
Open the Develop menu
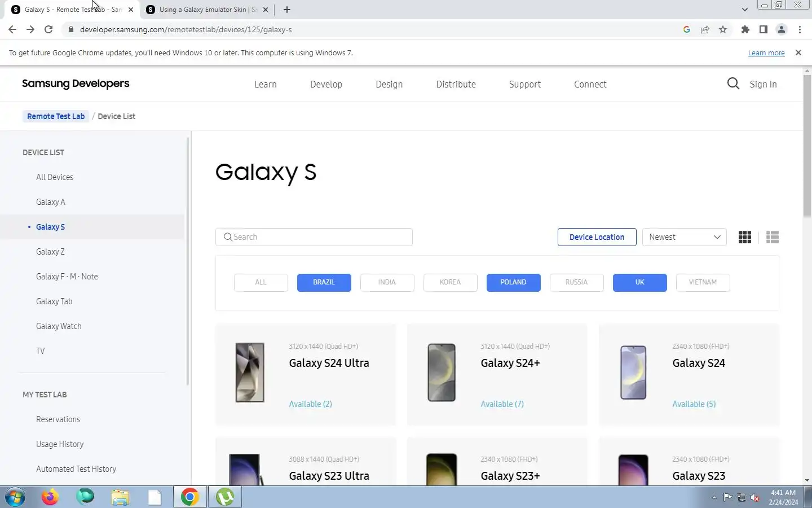coord(326,84)
